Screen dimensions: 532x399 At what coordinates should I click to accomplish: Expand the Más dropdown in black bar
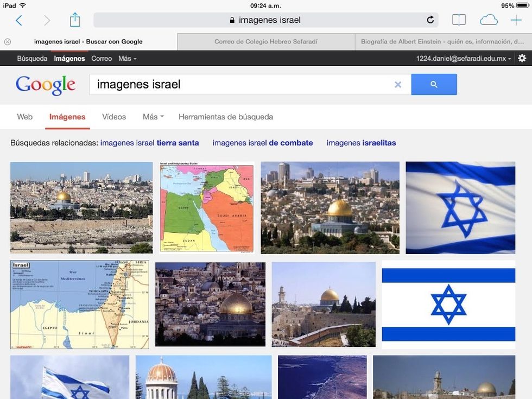click(x=127, y=59)
